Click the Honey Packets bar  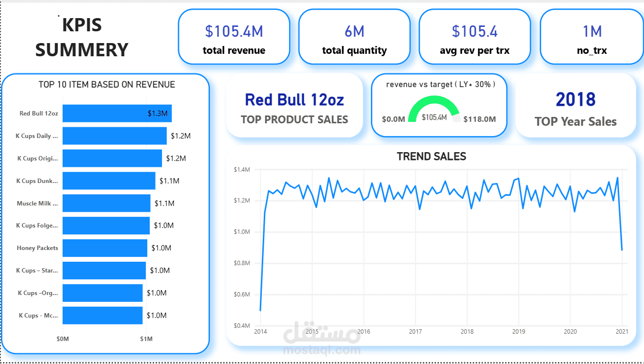pyautogui.click(x=105, y=248)
